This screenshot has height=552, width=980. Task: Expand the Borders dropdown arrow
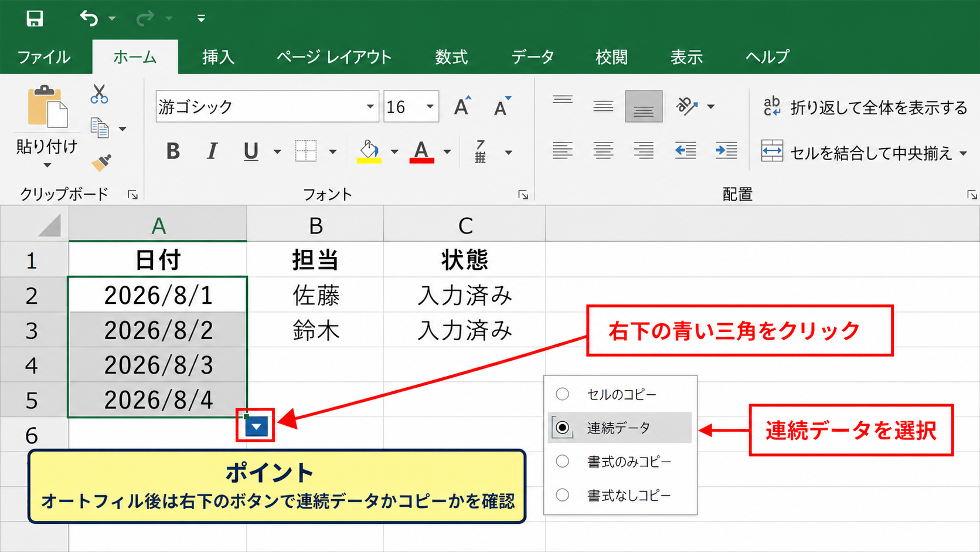coord(333,152)
